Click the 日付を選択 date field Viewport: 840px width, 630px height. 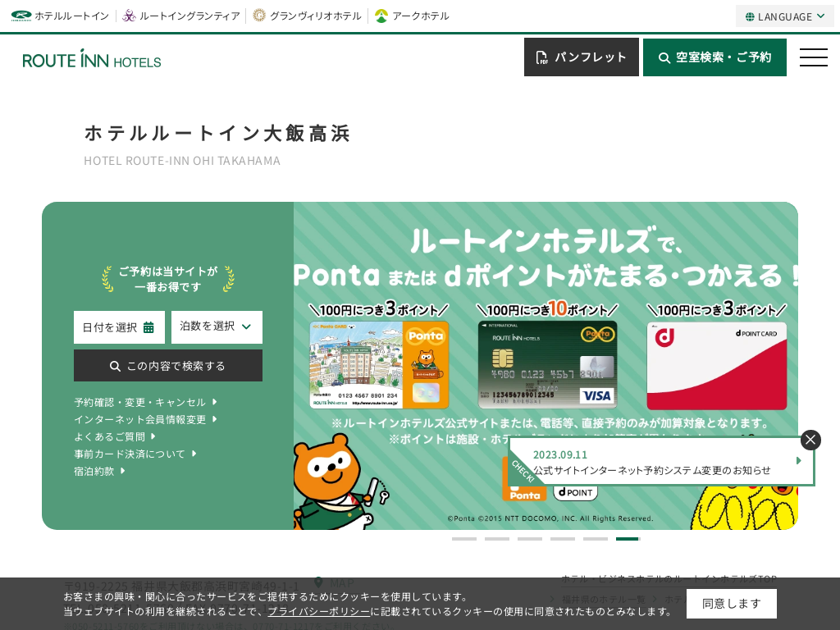119,327
